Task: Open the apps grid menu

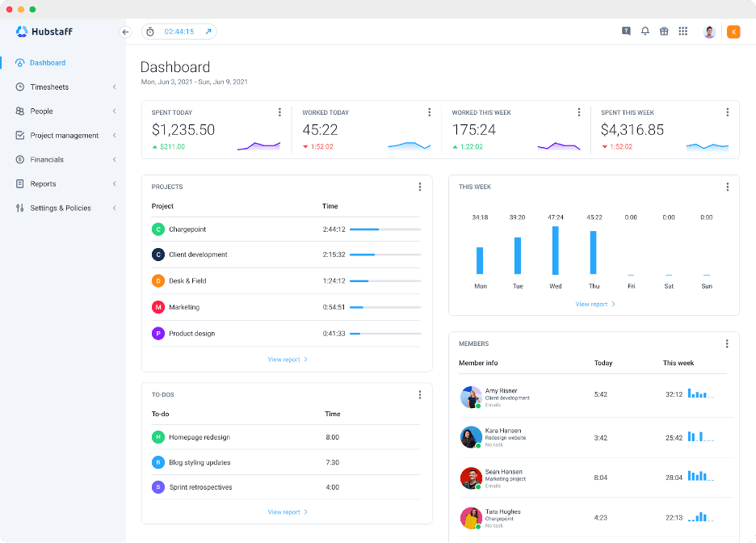Action: pyautogui.click(x=683, y=32)
